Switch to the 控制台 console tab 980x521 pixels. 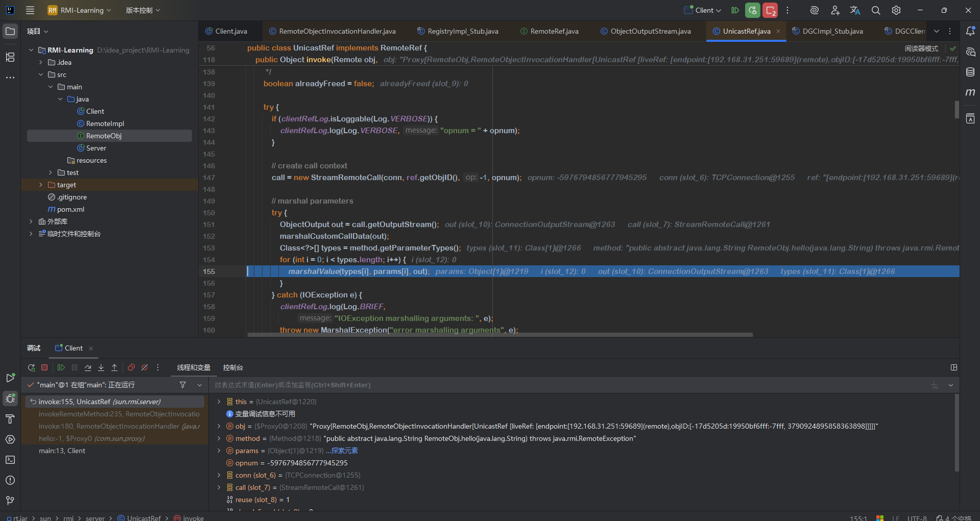point(233,367)
